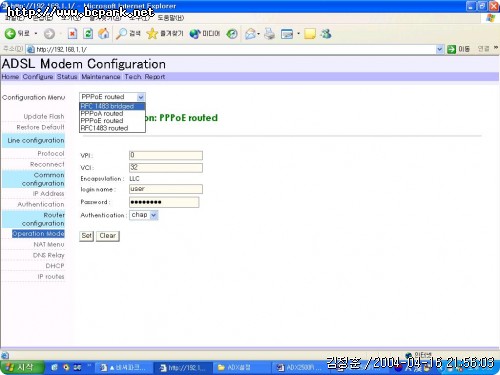The image size is (500, 375).
Task: Click the VCI input field
Action: point(166,167)
